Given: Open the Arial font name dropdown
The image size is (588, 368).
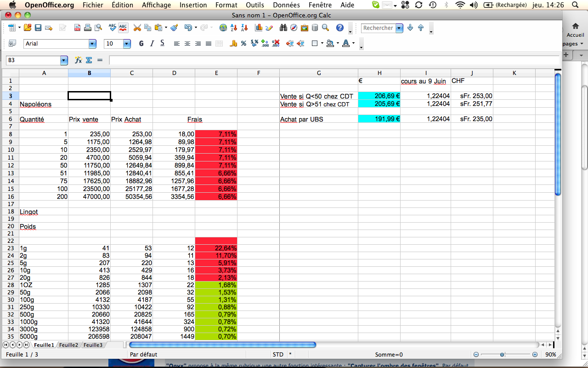Looking at the screenshot, I should pyautogui.click(x=92, y=44).
